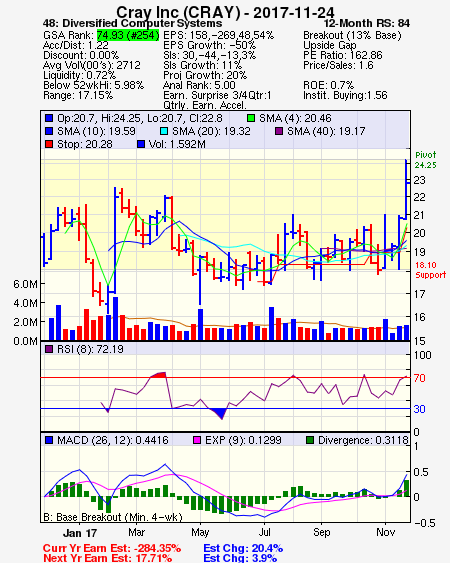
Task: Click the SMA (40): 19.17 legend text
Action: (326, 131)
